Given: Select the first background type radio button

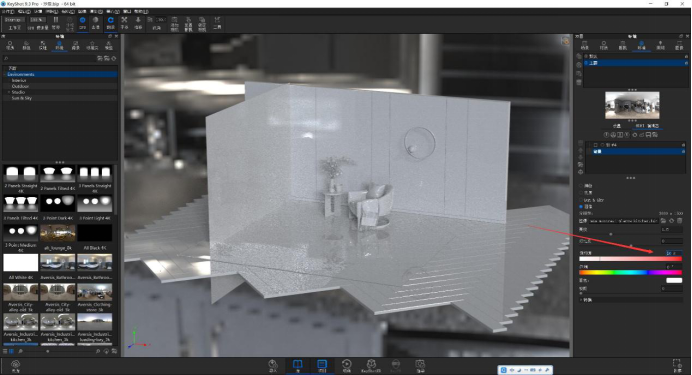Looking at the screenshot, I should click(x=581, y=186).
